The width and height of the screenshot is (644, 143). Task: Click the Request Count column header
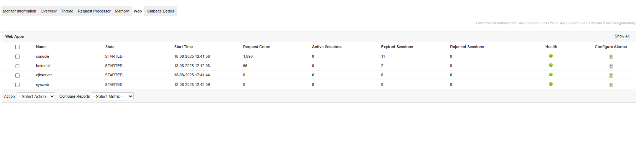257,47
